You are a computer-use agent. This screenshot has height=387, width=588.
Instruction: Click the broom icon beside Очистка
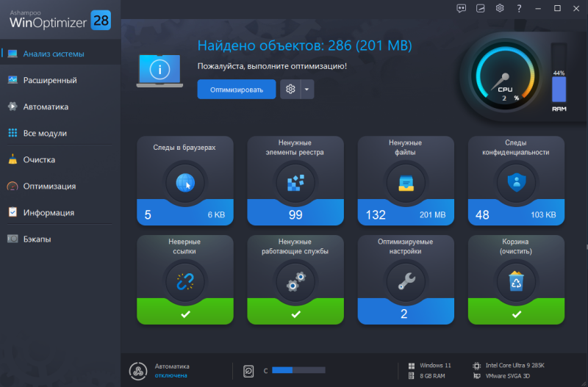point(12,159)
